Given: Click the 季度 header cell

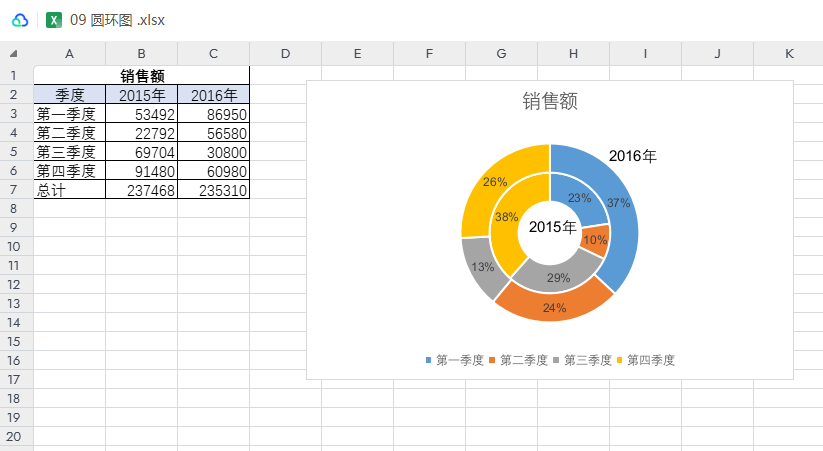Looking at the screenshot, I should point(69,95).
